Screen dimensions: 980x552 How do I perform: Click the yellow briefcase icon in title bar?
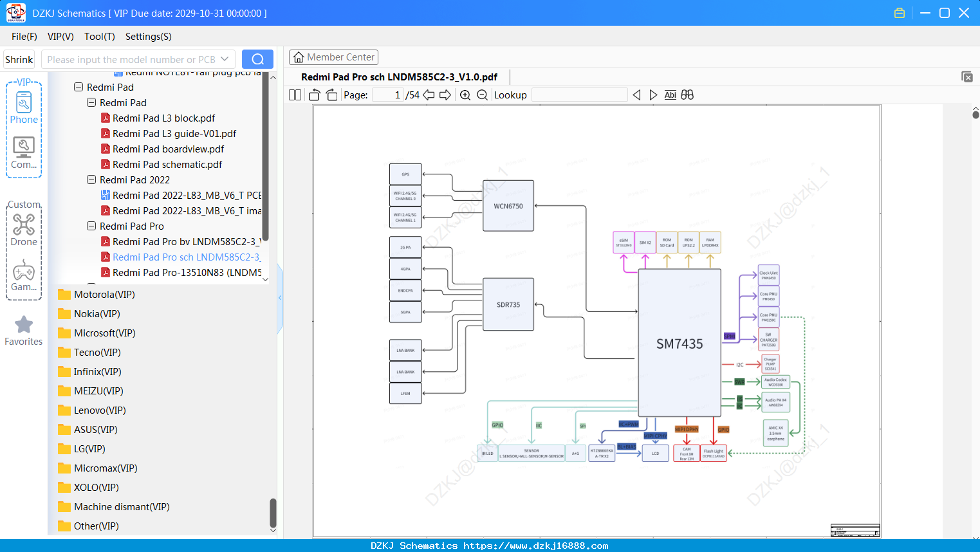pos(900,13)
